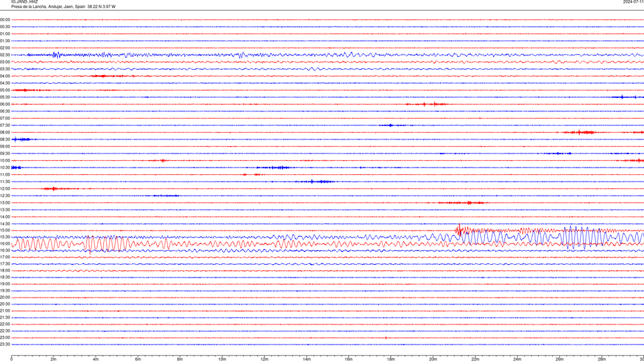644x362 pixels.
Task: Choose the 10:30 time label
Action: [x=5, y=168]
